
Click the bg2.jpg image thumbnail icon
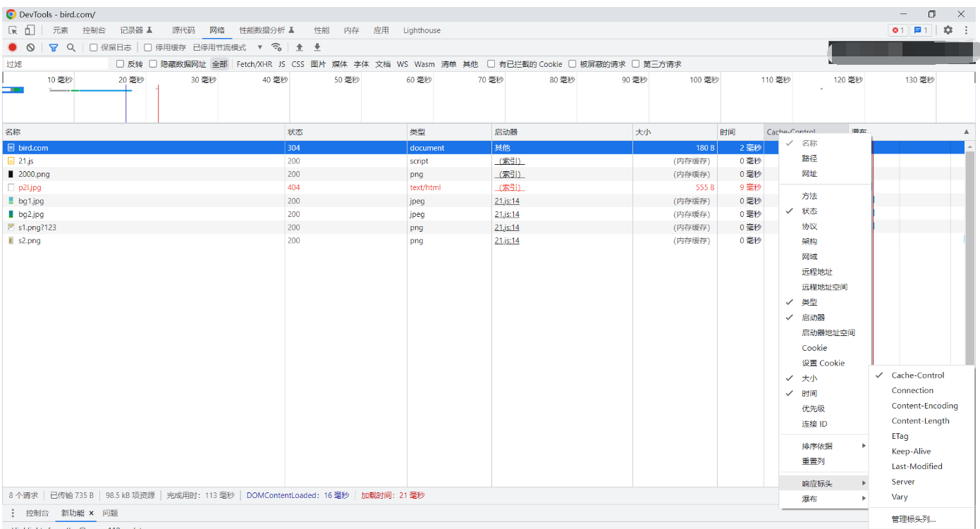11,214
